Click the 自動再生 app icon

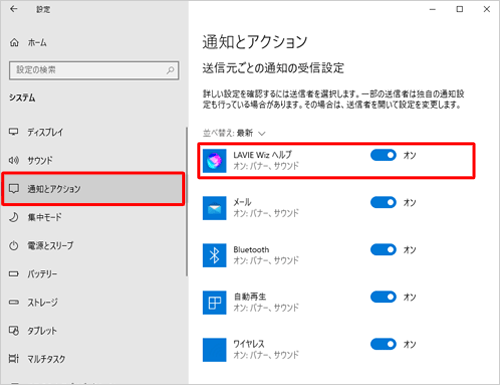pyautogui.click(x=214, y=303)
